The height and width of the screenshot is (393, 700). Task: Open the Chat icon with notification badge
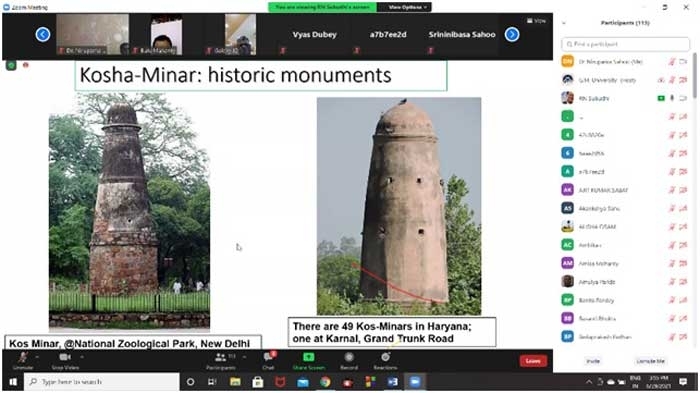[269, 357]
